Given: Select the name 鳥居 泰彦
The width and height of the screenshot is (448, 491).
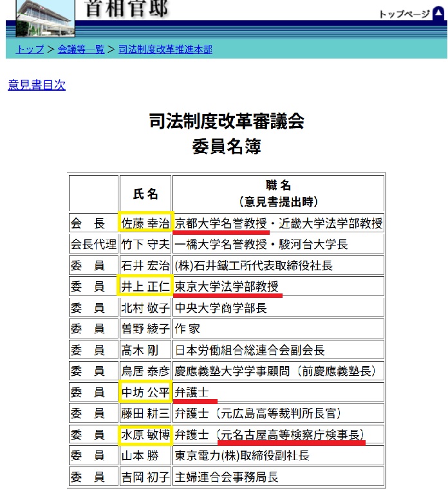Looking at the screenshot, I should [x=145, y=371].
